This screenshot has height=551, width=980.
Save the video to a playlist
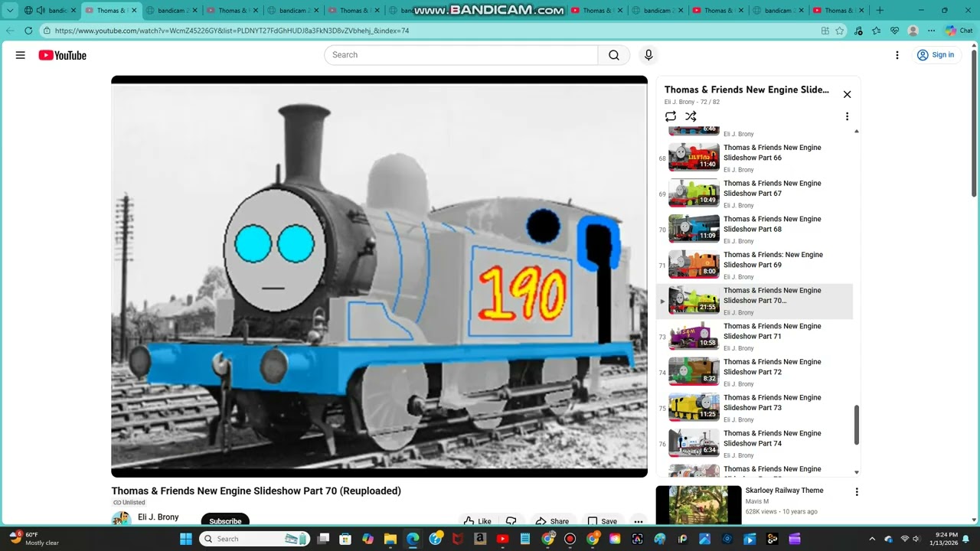click(602, 521)
